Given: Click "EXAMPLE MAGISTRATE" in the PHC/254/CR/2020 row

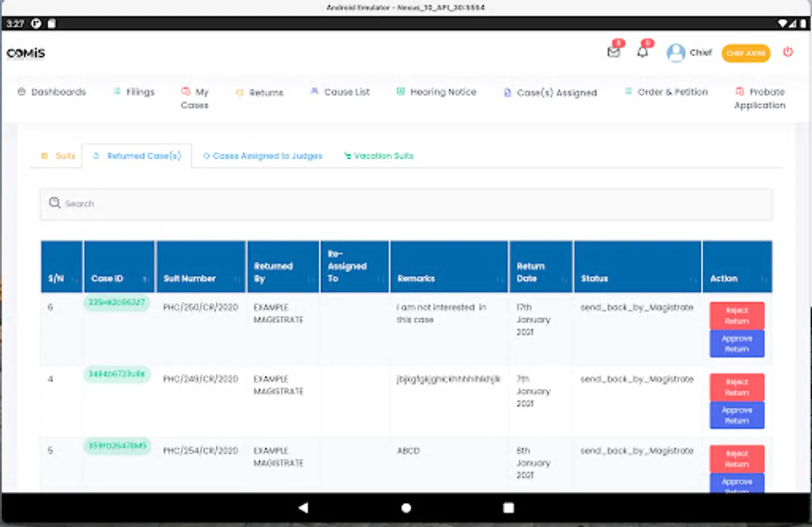Looking at the screenshot, I should coord(278,456).
